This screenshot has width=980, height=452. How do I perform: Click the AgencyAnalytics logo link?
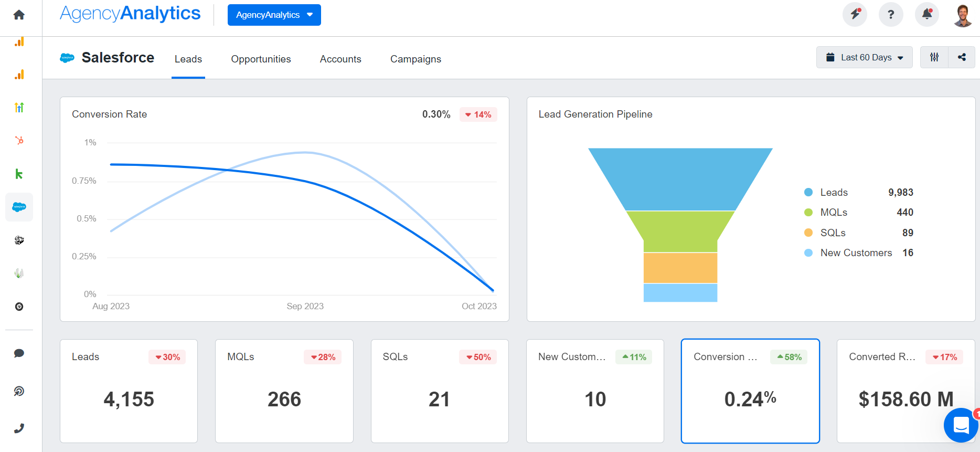(x=130, y=14)
